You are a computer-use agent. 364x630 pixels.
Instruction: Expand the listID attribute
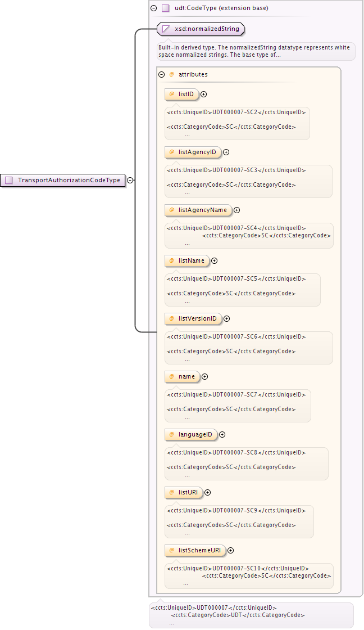pyautogui.click(x=204, y=94)
